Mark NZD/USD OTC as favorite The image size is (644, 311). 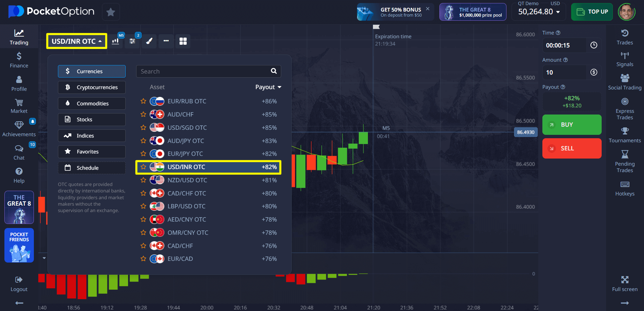[143, 180]
